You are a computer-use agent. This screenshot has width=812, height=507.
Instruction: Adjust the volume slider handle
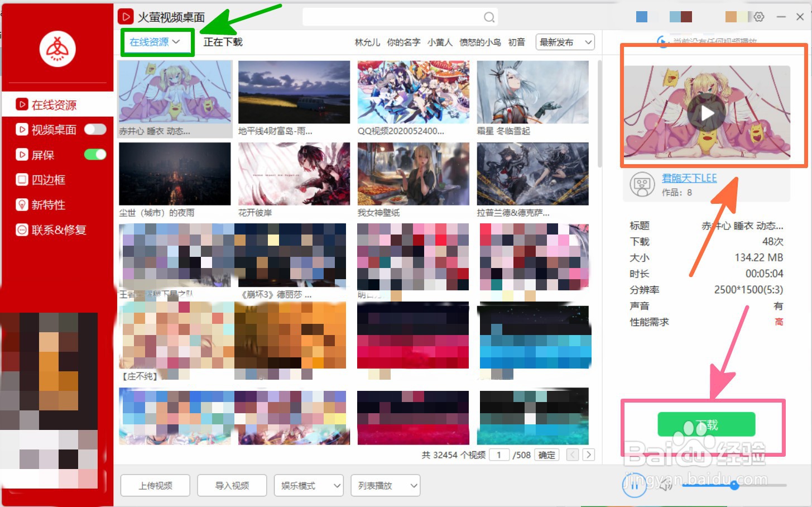coord(734,485)
